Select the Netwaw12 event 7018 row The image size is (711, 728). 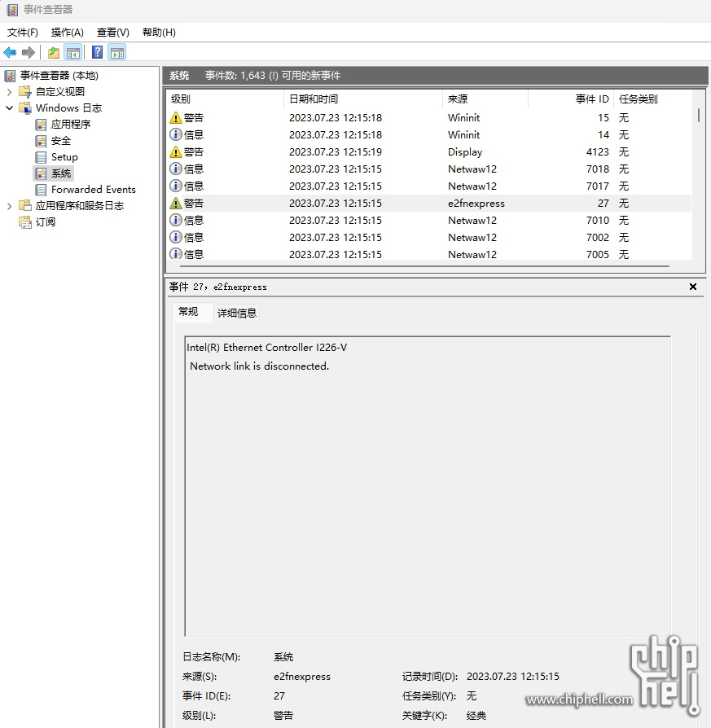click(429, 169)
